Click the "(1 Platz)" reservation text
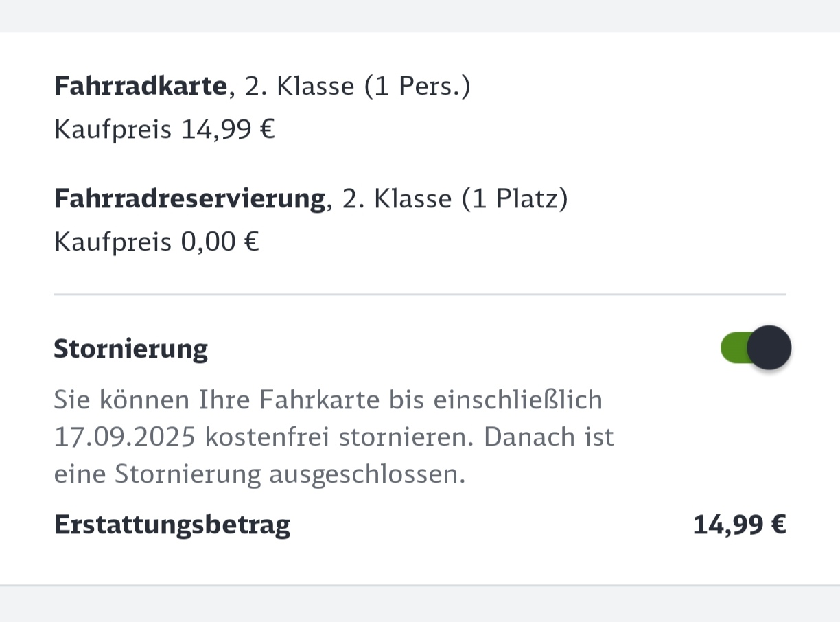The height and width of the screenshot is (622, 840). coord(514,199)
